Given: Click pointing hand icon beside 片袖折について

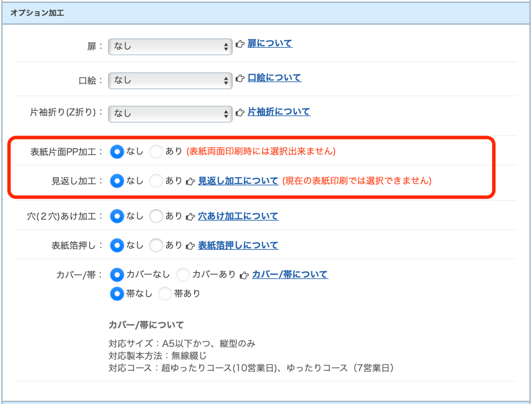Looking at the screenshot, I should point(240,112).
